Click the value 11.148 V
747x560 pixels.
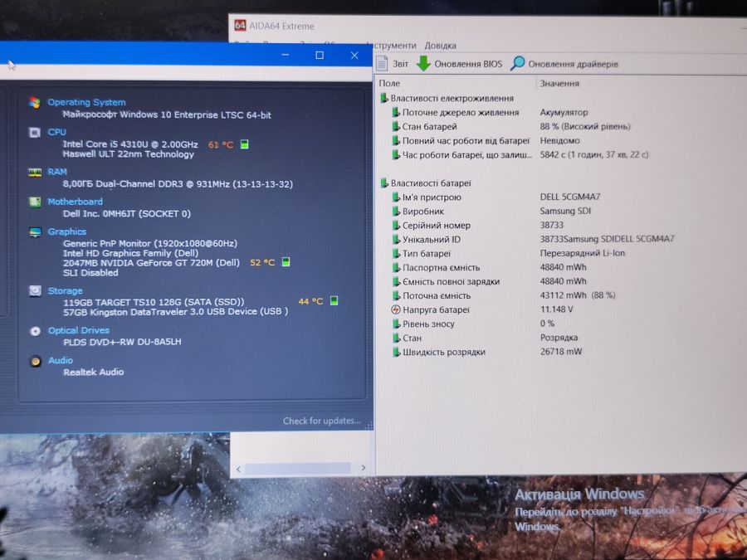[556, 309]
